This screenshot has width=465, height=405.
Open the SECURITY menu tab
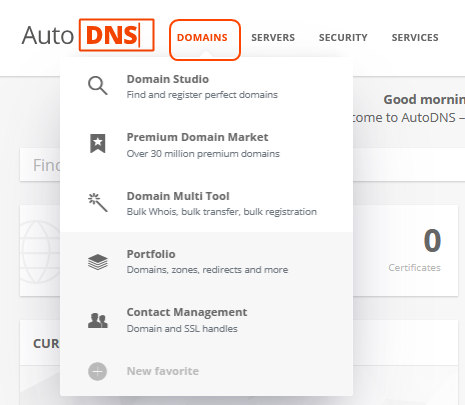[x=343, y=38]
